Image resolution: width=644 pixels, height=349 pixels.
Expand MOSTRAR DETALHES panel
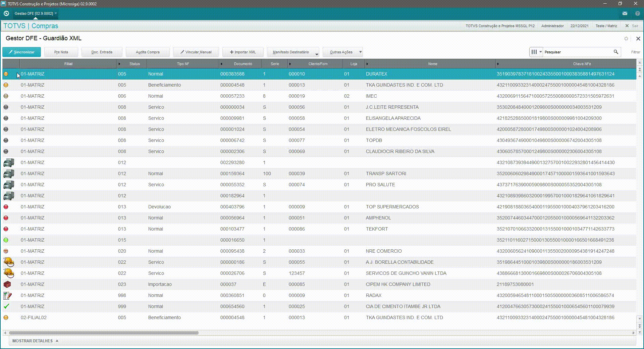coord(35,341)
